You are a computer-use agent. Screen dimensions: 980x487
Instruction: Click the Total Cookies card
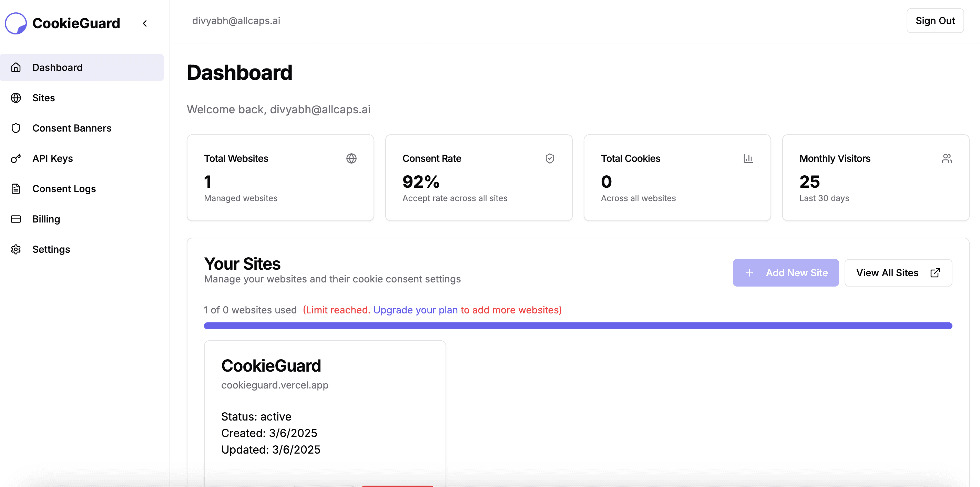coord(677,177)
